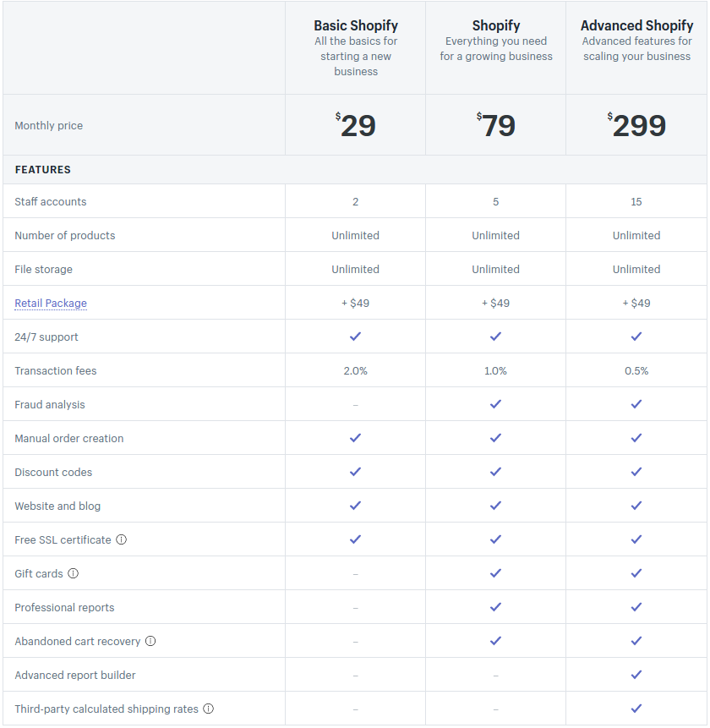This screenshot has width=710, height=728.
Task: Select the 'All the basics for starting a new business' description
Action: tap(356, 56)
